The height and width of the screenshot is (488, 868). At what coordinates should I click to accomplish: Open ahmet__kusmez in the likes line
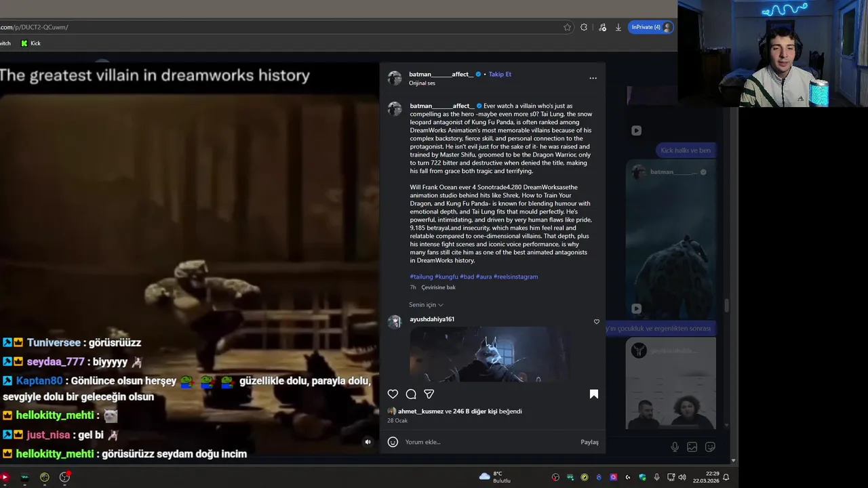420,411
